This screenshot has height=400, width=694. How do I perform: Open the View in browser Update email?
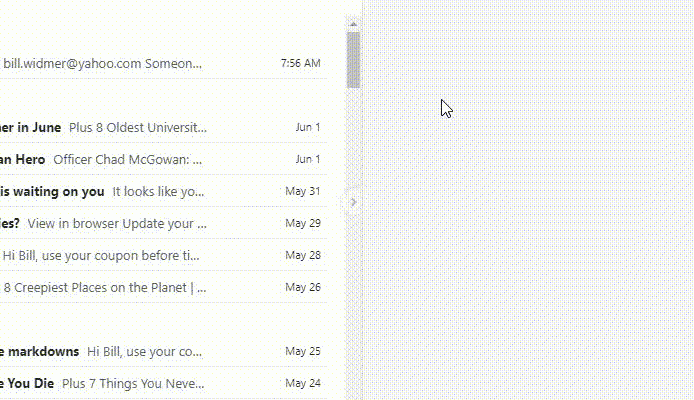point(117,223)
